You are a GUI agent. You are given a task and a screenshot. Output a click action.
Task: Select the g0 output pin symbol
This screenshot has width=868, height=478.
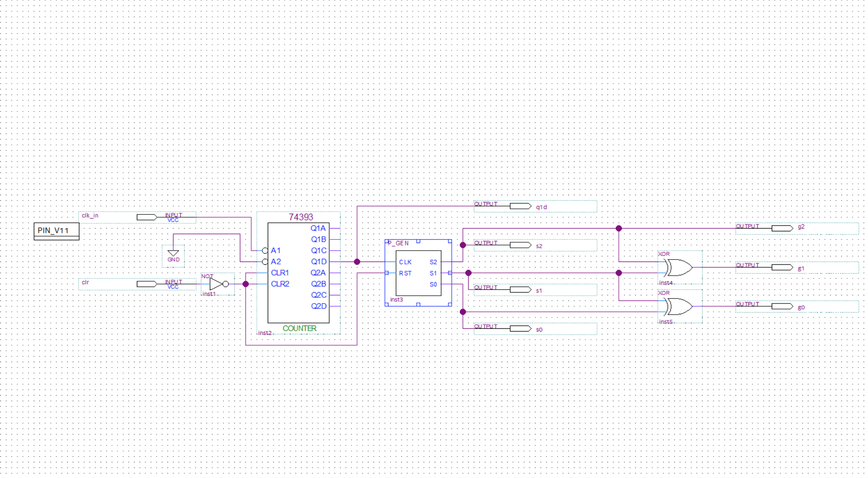[782, 307]
